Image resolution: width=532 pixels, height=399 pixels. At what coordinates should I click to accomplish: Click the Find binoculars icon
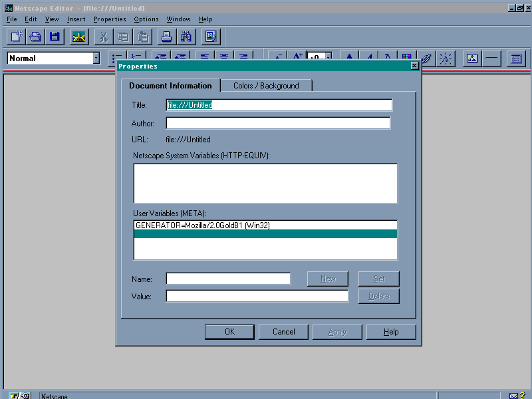tap(186, 37)
